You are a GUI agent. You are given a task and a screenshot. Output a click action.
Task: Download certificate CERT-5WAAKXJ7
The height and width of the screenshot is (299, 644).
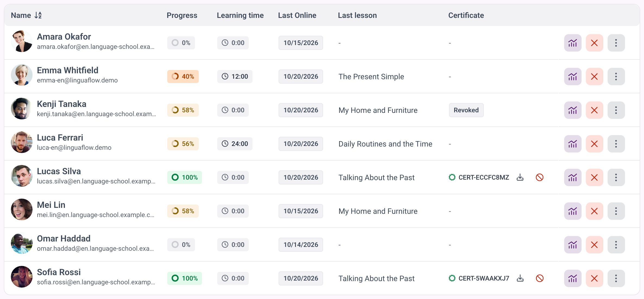tap(520, 278)
